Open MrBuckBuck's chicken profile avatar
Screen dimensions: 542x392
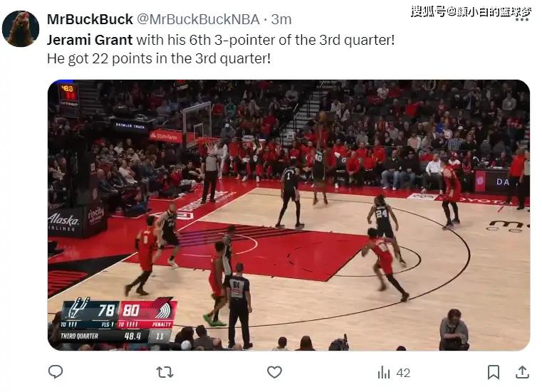[21, 28]
